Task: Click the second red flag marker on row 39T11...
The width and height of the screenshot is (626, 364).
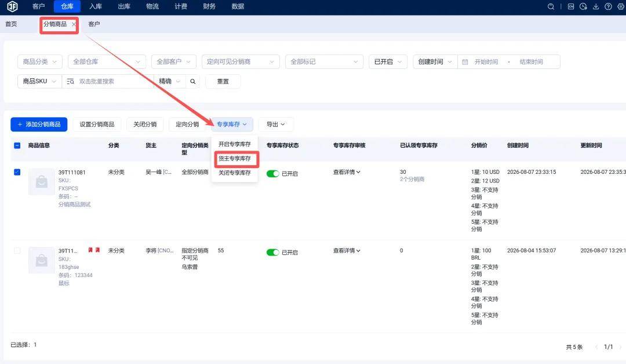Action: [x=97, y=250]
